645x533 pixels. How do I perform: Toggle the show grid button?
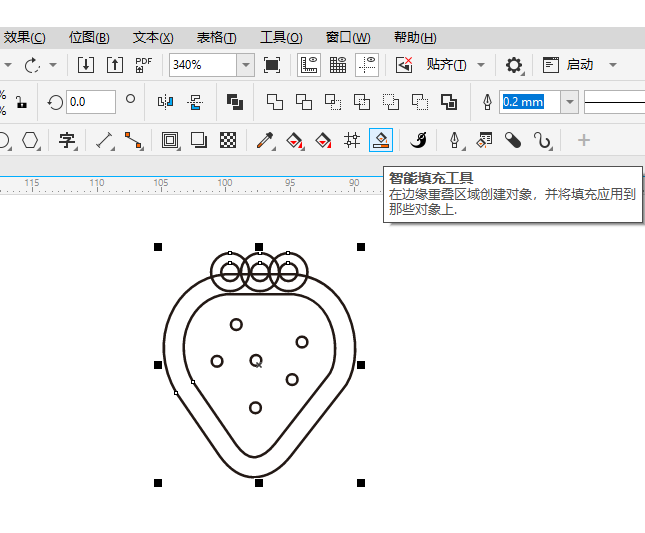click(x=338, y=65)
